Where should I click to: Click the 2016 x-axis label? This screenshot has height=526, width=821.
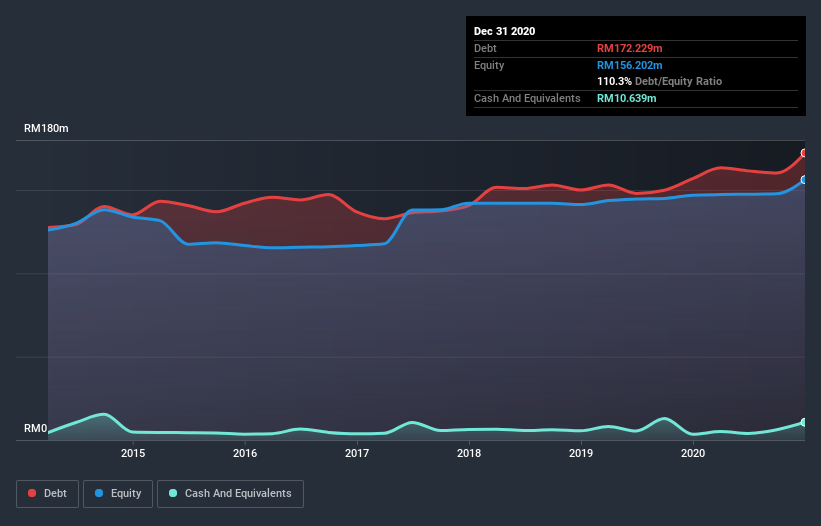[245, 453]
